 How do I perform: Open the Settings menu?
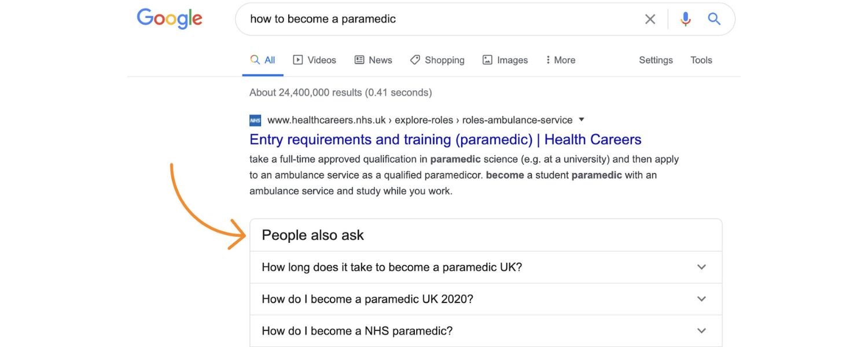click(655, 60)
